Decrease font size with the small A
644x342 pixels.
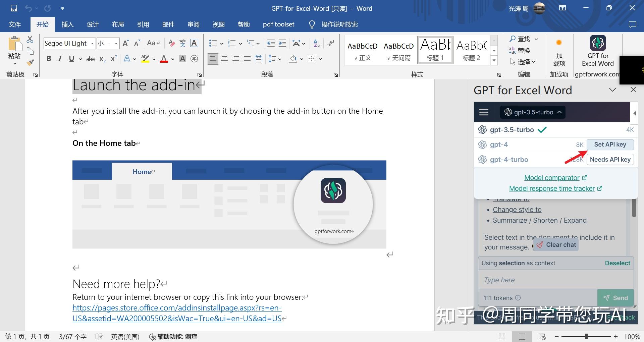point(137,43)
